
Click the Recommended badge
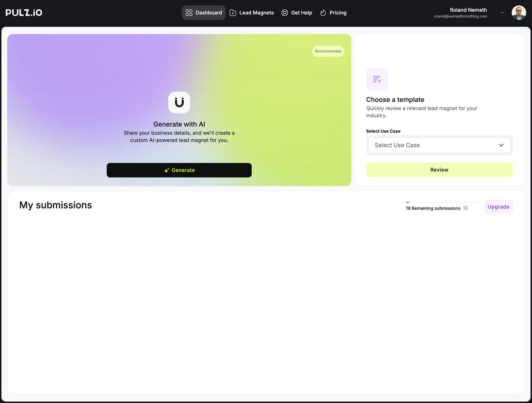pos(328,51)
